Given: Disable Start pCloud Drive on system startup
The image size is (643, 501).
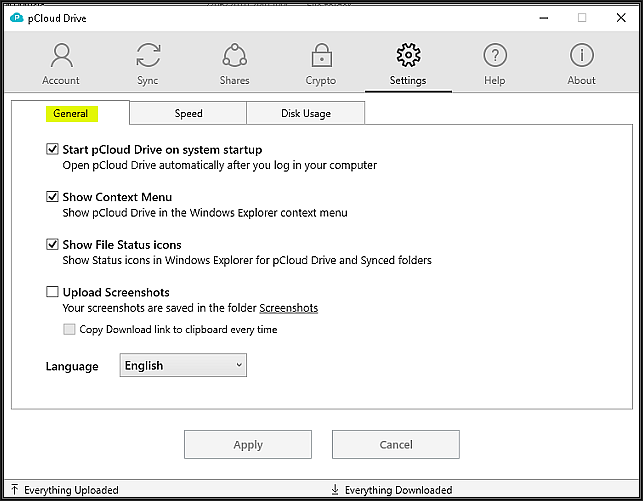Looking at the screenshot, I should point(52,149).
